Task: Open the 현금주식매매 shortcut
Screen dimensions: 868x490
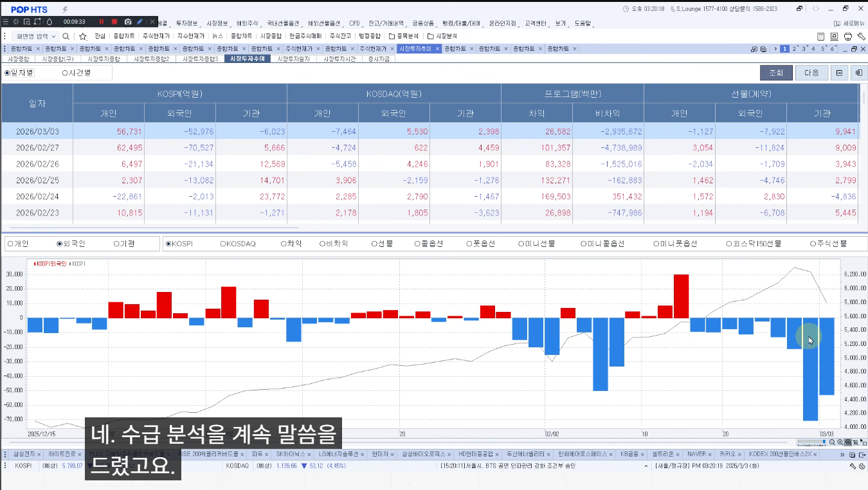Action: [x=305, y=37]
